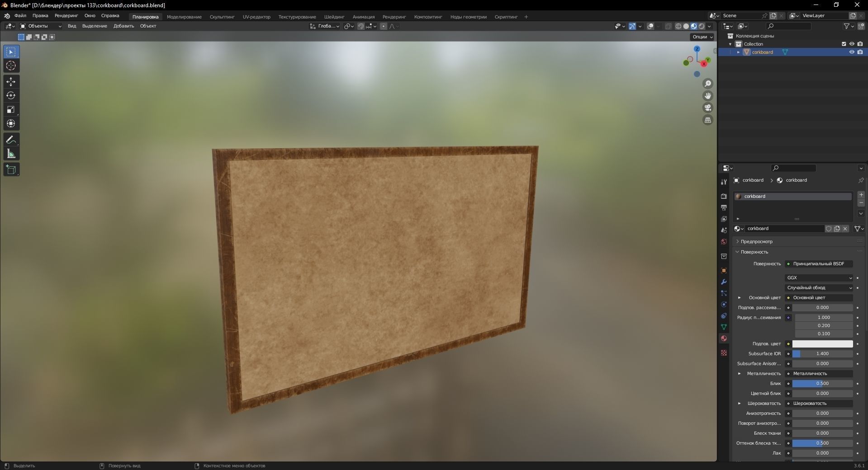
Task: Choose the Move tool
Action: click(11, 82)
